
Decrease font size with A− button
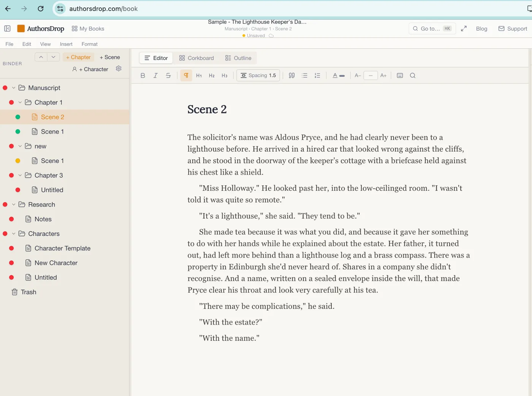click(x=358, y=76)
